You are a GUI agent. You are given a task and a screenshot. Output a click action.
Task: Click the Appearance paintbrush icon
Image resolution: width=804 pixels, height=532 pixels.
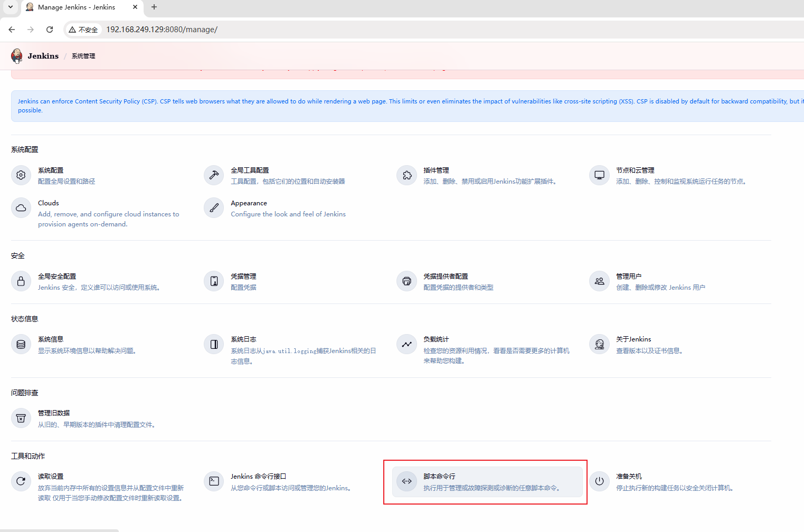point(214,208)
